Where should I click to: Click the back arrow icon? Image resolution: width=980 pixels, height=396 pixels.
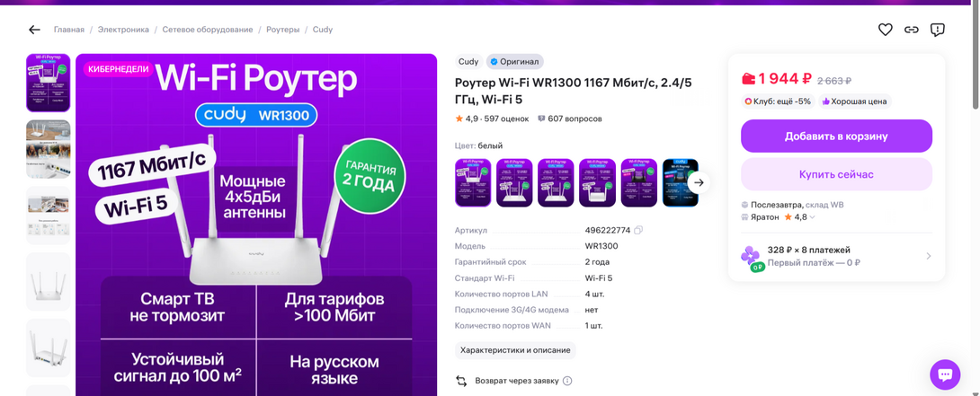pos(34,30)
